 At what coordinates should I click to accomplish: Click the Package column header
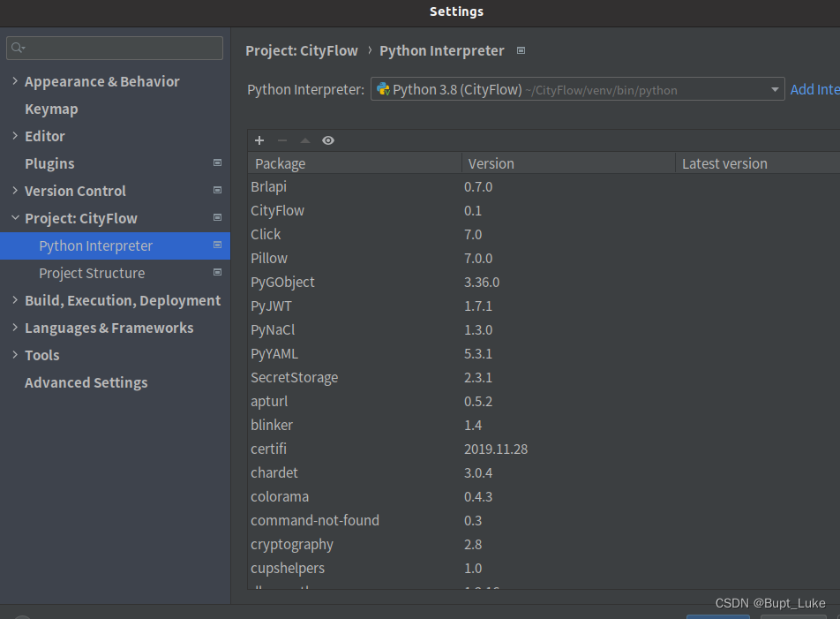(355, 163)
